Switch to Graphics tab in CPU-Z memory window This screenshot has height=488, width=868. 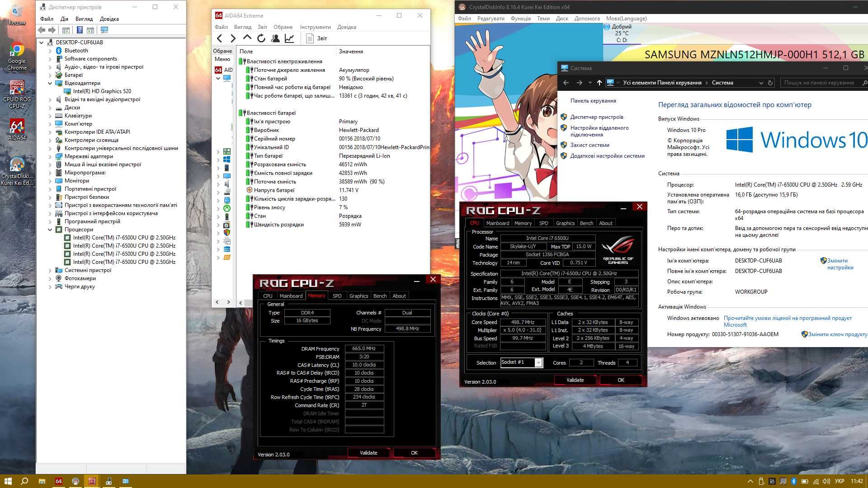(x=359, y=296)
